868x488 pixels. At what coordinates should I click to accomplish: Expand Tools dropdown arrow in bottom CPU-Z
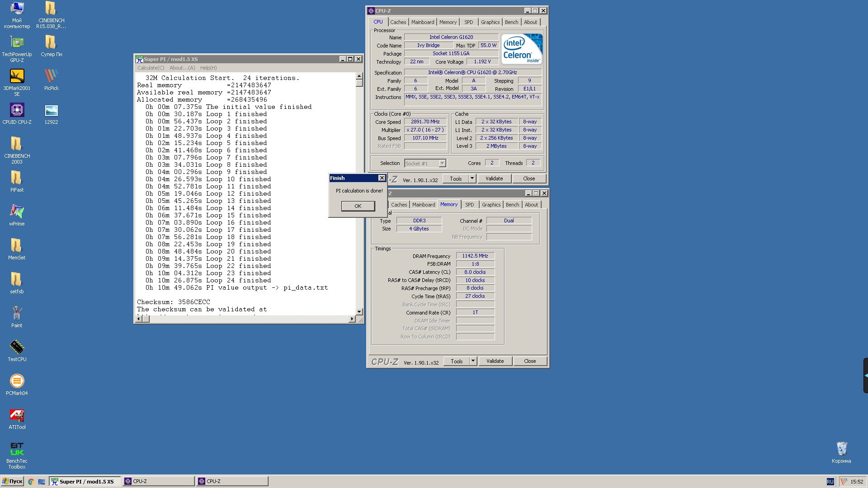coord(473,361)
